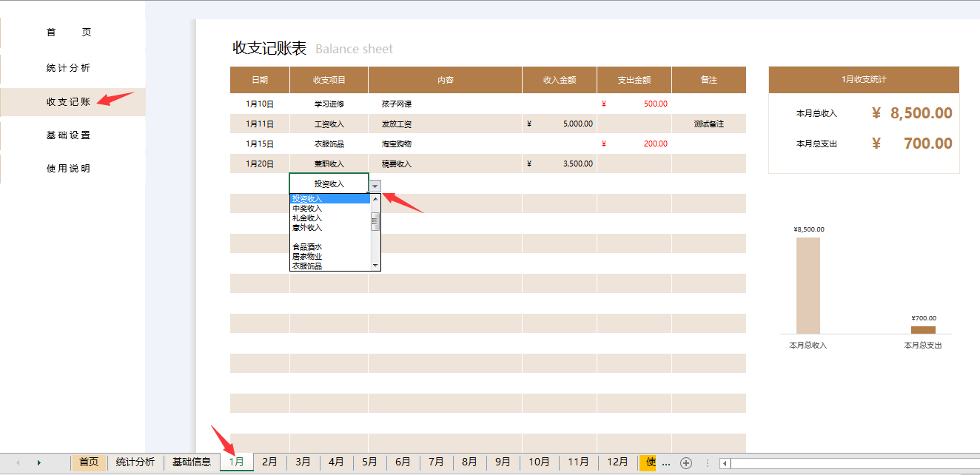The image size is (980, 475).
Task: Click the 200.00 expense cell
Action: [x=634, y=144]
